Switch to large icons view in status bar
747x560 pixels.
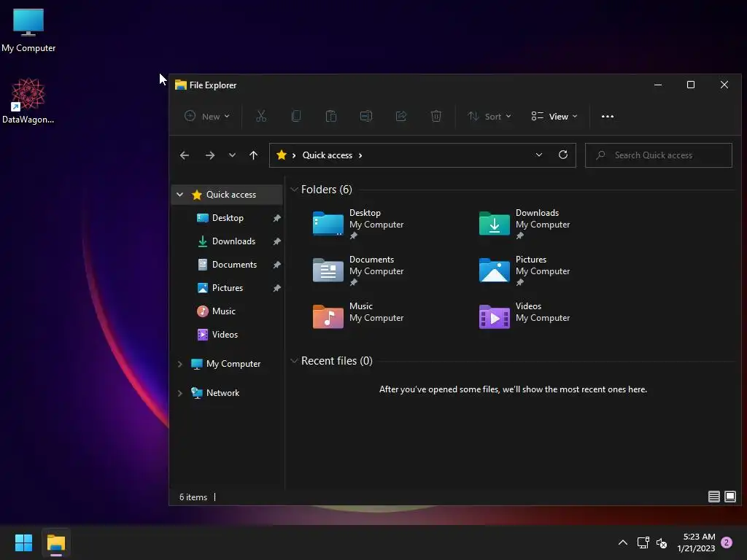729,497
